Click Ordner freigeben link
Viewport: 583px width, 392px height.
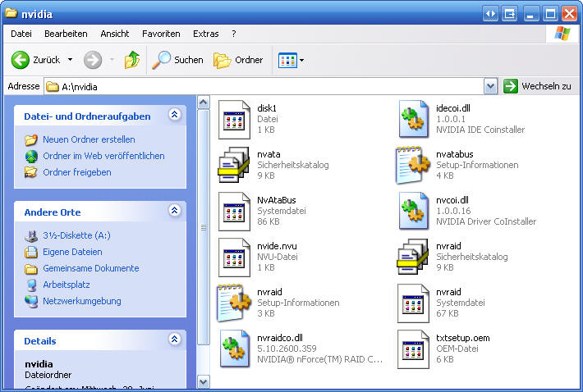click(77, 172)
